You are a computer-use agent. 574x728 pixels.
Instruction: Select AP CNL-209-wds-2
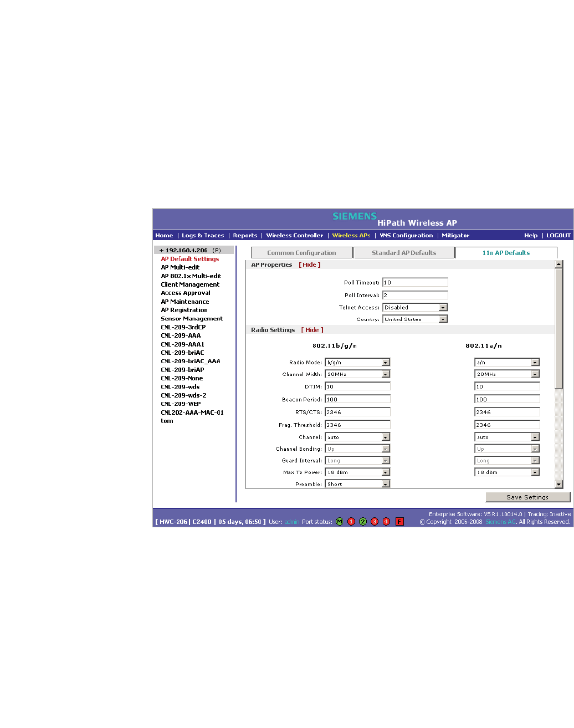coord(183,396)
